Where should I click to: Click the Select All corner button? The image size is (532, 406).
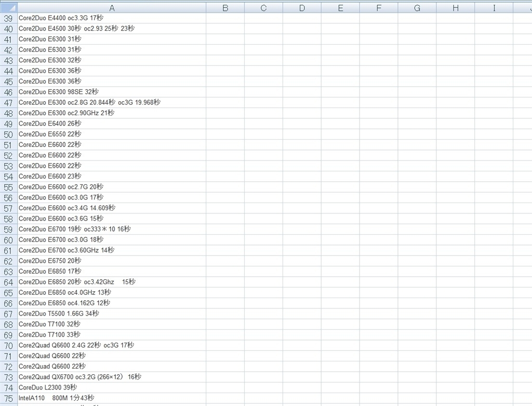pos(8,8)
